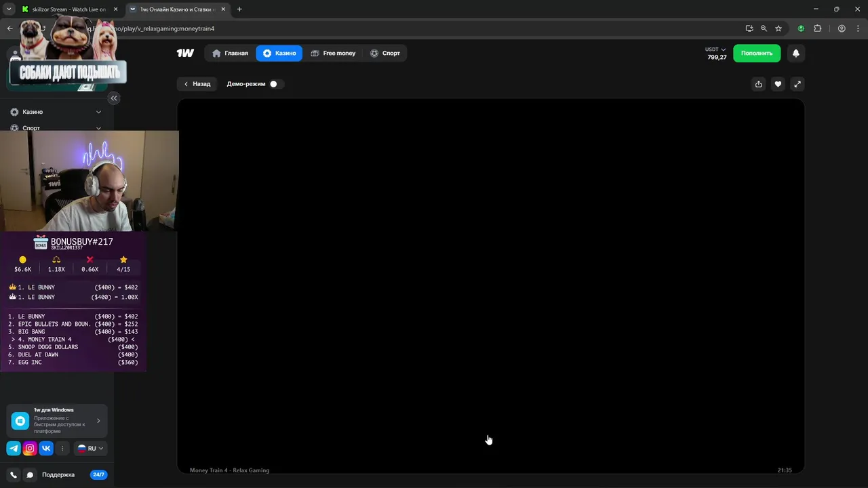Click the 4/15 star stat

pos(123,265)
